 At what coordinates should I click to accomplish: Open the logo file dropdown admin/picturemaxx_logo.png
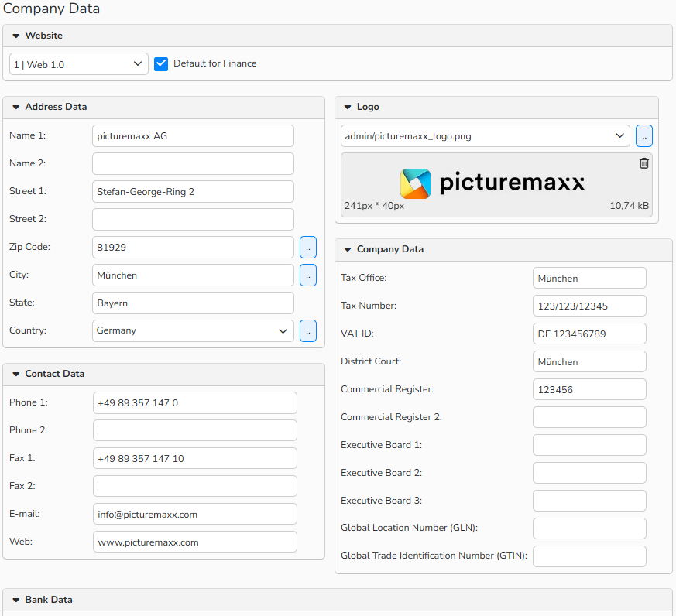[485, 136]
